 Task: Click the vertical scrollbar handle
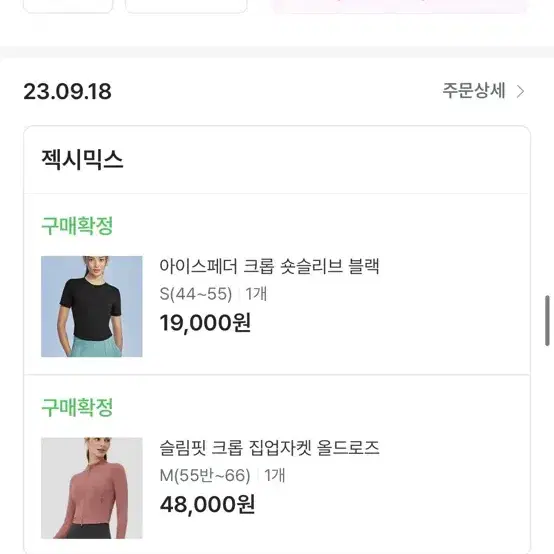point(547,320)
